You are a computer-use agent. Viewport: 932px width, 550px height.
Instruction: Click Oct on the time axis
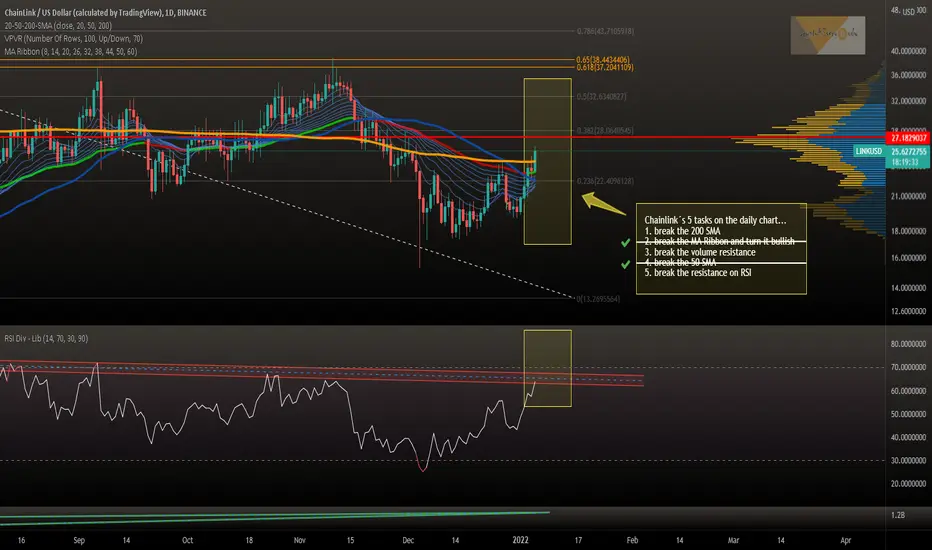(187, 540)
